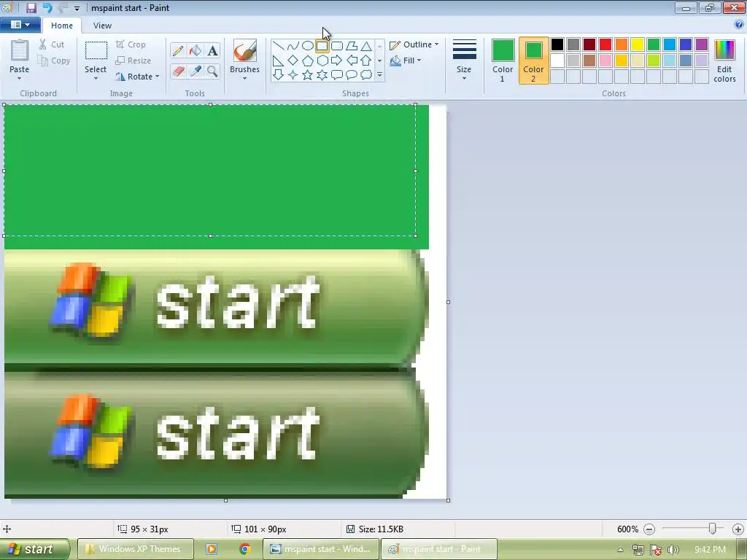Image resolution: width=747 pixels, height=560 pixels.
Task: Click the Edit colors button
Action: point(724,61)
